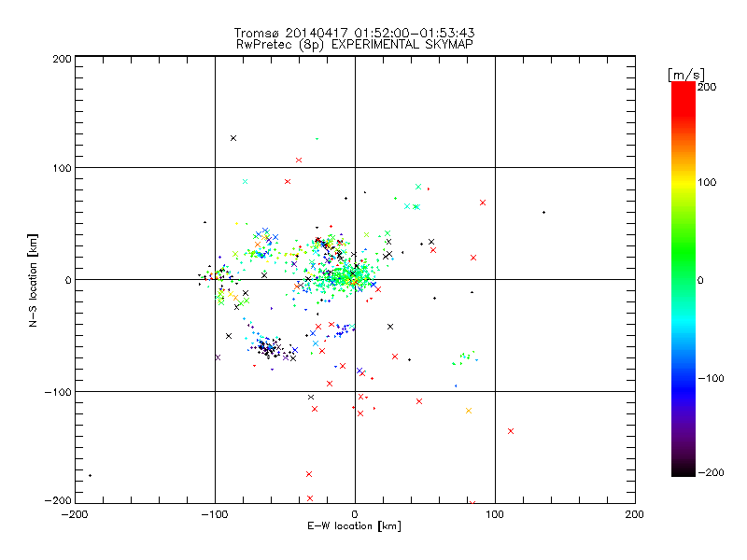Click the E-W location [km] axis label
Image resolution: width=747 pixels, height=560 pixels.
tap(354, 526)
